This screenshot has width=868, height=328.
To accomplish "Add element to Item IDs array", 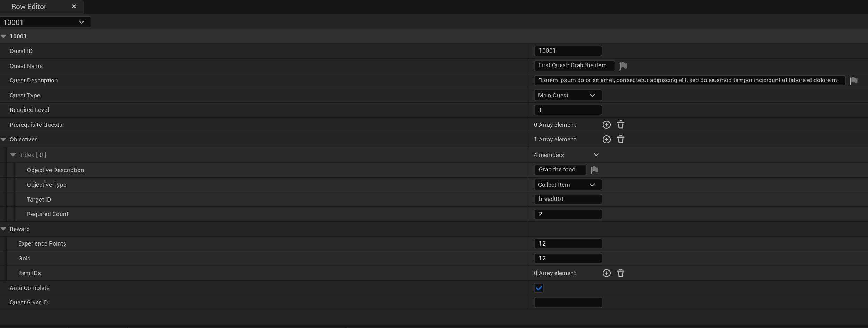I will (606, 273).
